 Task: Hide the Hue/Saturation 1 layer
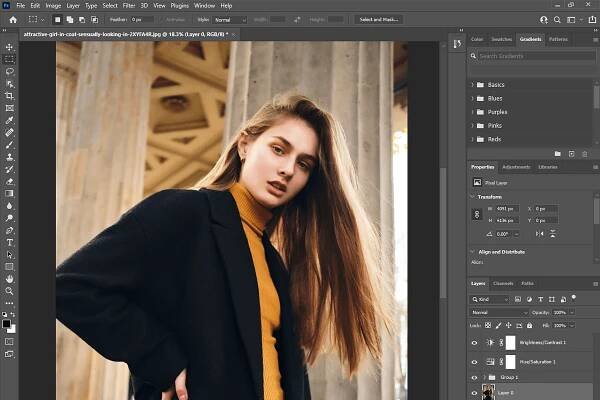(x=475, y=360)
